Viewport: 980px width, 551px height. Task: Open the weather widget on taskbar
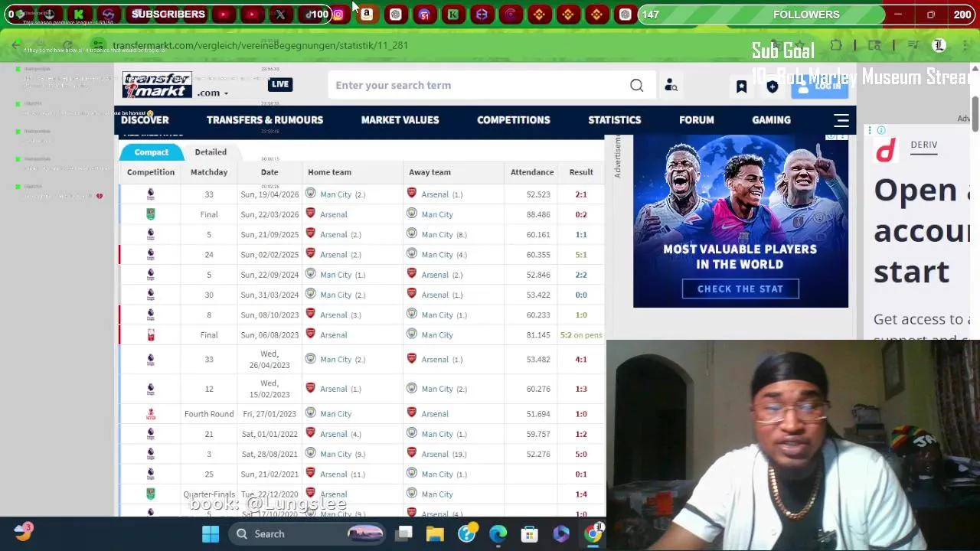click(23, 533)
